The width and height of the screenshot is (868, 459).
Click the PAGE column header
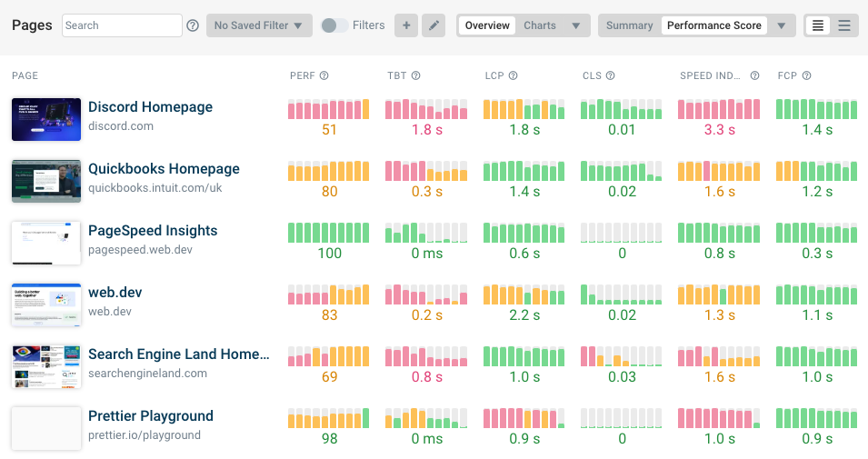[25, 75]
